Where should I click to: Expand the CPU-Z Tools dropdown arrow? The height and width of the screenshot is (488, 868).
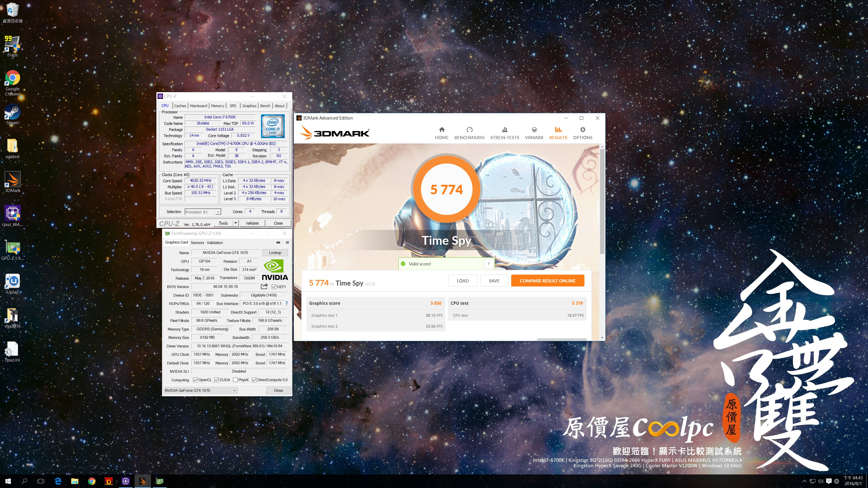point(236,223)
